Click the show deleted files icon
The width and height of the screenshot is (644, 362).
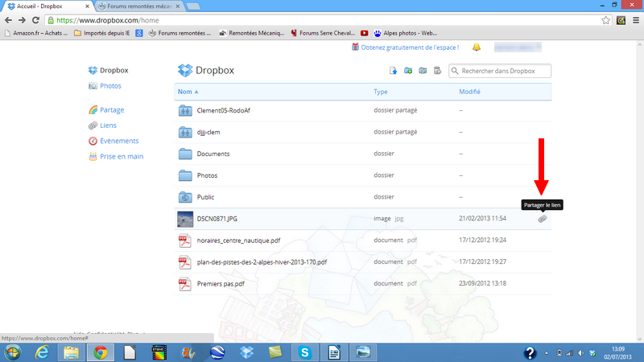pyautogui.click(x=437, y=71)
